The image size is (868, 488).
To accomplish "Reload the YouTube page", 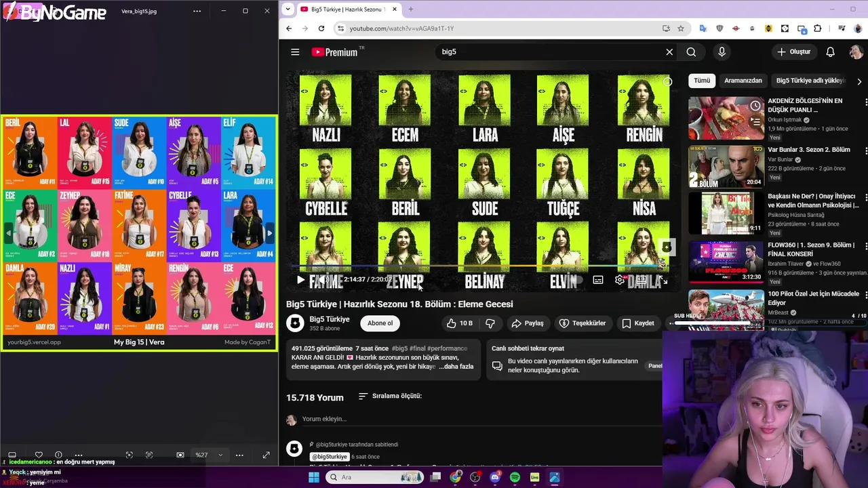I will coord(321,28).
